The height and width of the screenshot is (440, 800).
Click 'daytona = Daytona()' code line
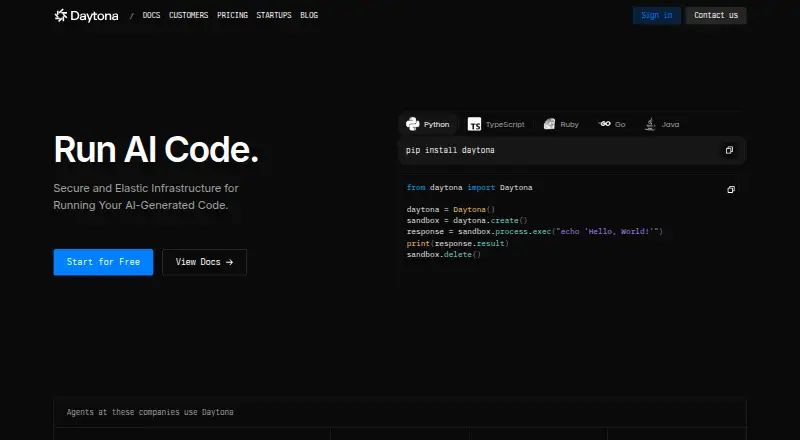[451, 209]
